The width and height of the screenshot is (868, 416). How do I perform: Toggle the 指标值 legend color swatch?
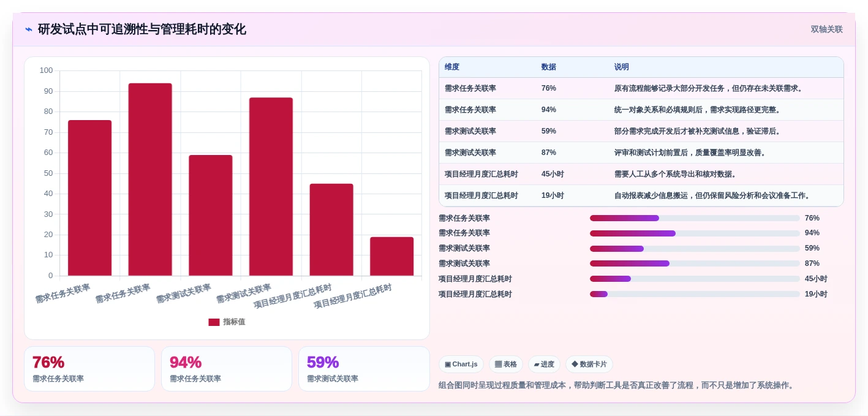214,322
